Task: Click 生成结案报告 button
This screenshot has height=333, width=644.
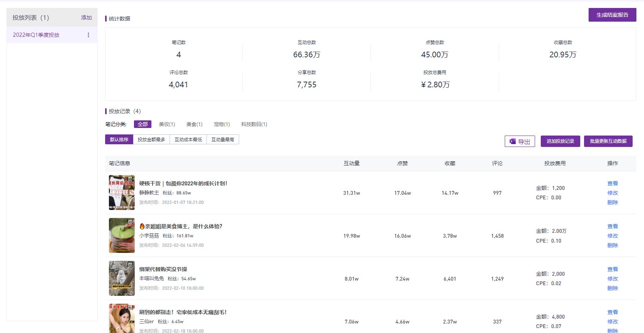Action: pyautogui.click(x=612, y=15)
